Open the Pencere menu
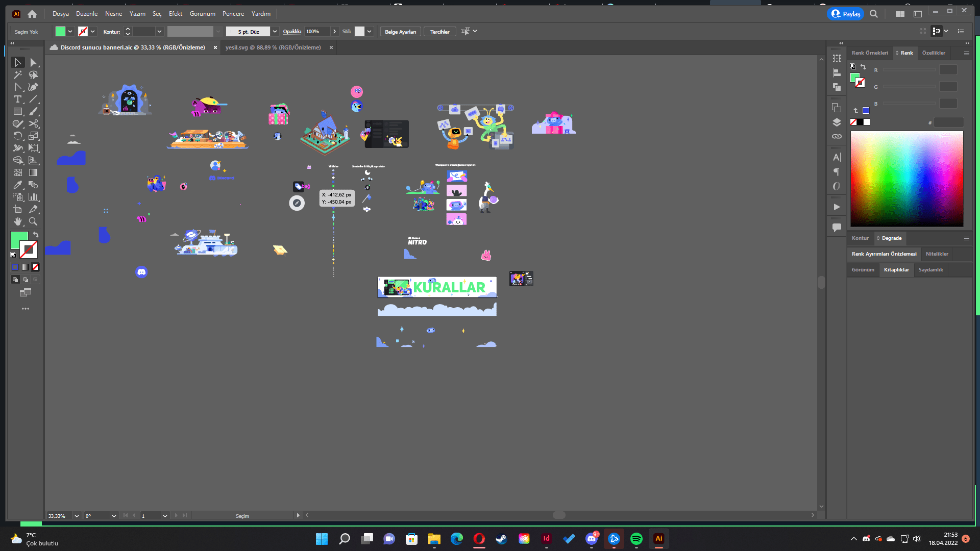The height and width of the screenshot is (551, 980). pyautogui.click(x=233, y=14)
